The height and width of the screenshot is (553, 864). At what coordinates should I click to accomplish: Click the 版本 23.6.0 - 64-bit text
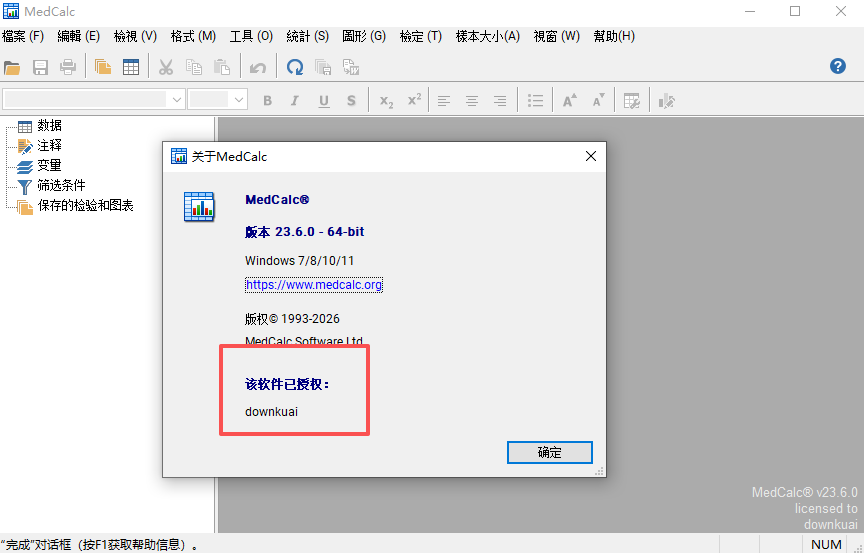[x=304, y=232]
